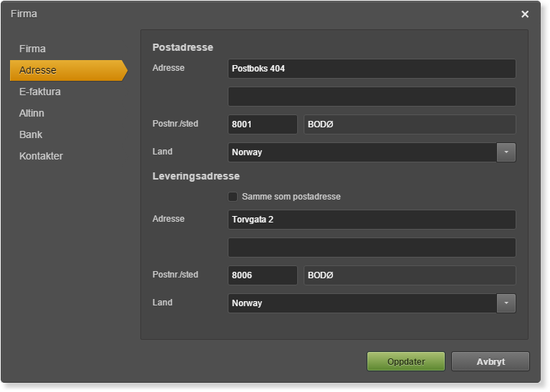
Task: Focus the Torvgata 2 delivery address field
Action: coord(372,220)
